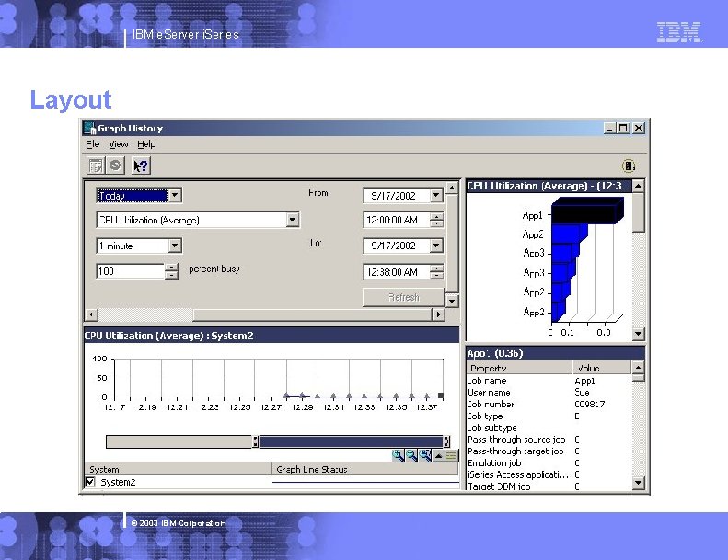Click the zoom in magnifier icon

click(398, 455)
